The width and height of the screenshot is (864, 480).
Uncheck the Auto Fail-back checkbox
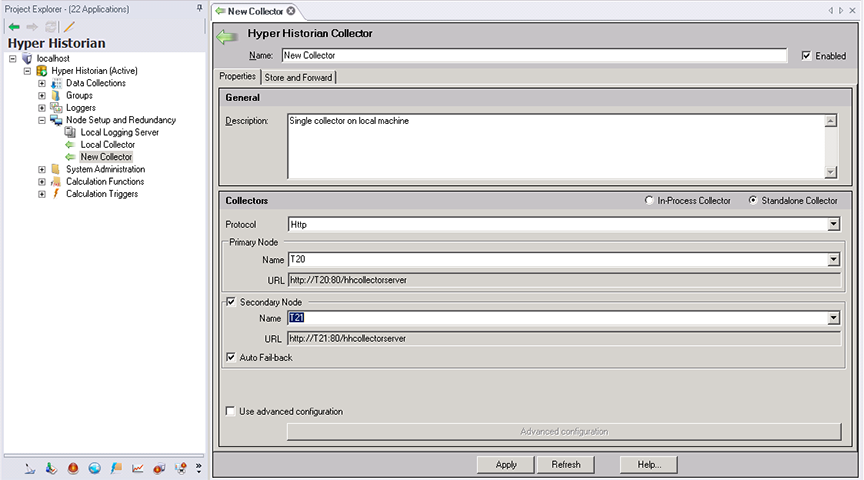pos(232,356)
